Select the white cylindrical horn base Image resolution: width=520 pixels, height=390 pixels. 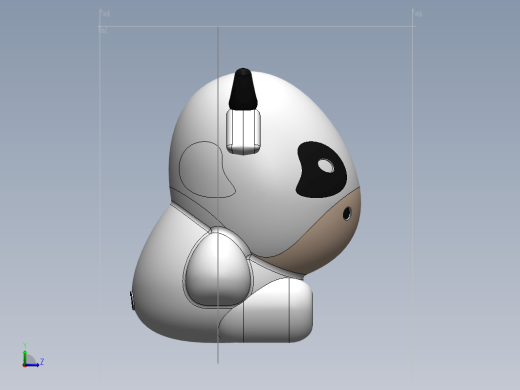(x=243, y=132)
